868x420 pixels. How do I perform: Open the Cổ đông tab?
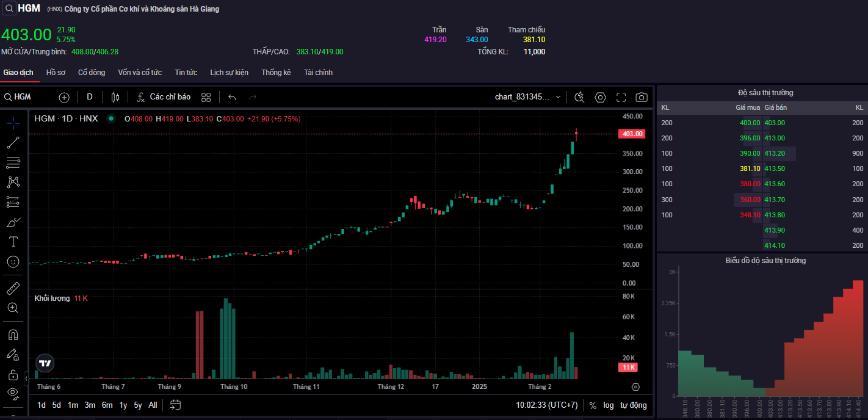tap(92, 73)
